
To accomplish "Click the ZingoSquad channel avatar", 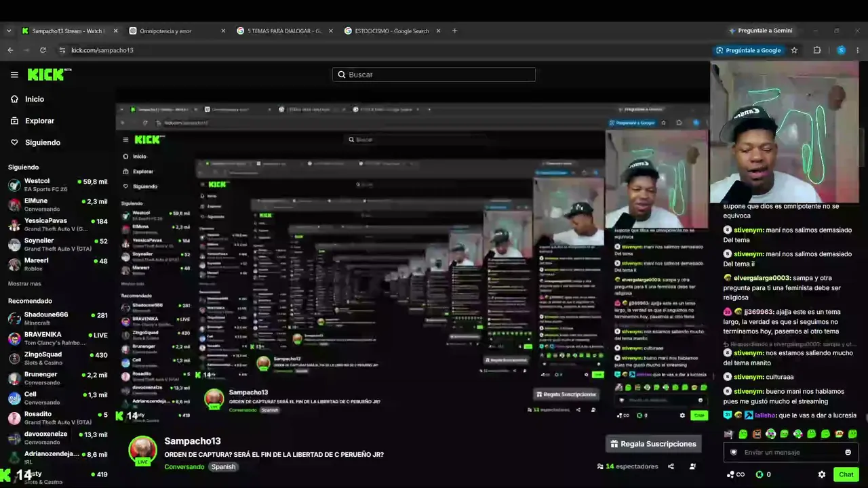I will (x=14, y=359).
